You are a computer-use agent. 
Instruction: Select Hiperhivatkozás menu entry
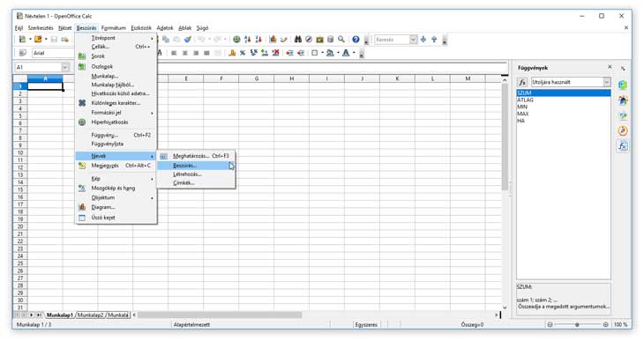click(116, 122)
